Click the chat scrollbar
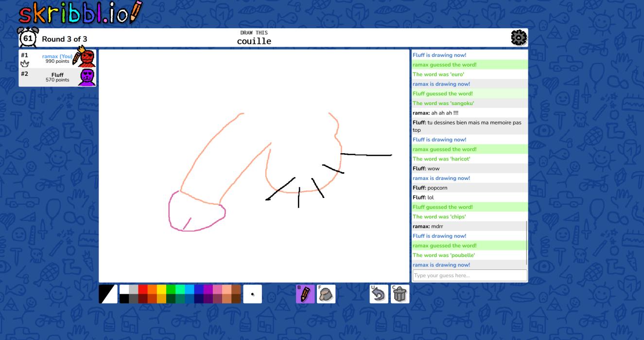This screenshot has height=340, width=644. [x=526, y=242]
